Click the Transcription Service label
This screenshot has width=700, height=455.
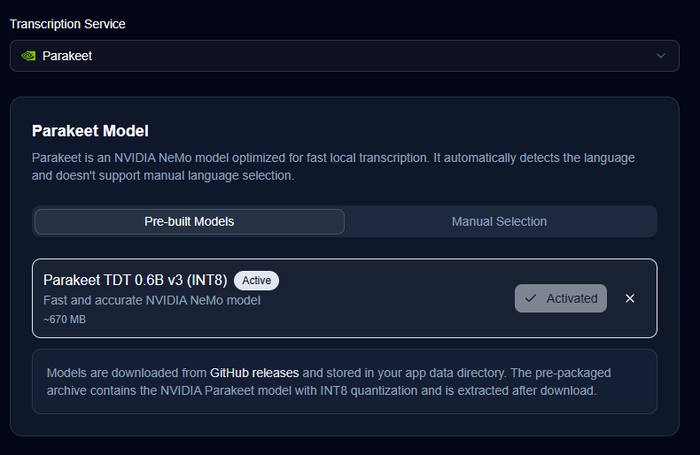(x=67, y=23)
